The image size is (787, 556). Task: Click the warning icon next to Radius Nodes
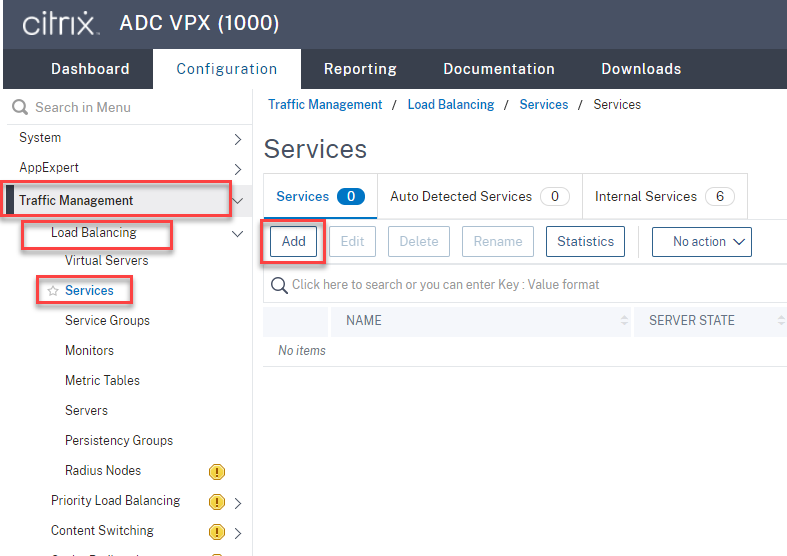click(216, 472)
